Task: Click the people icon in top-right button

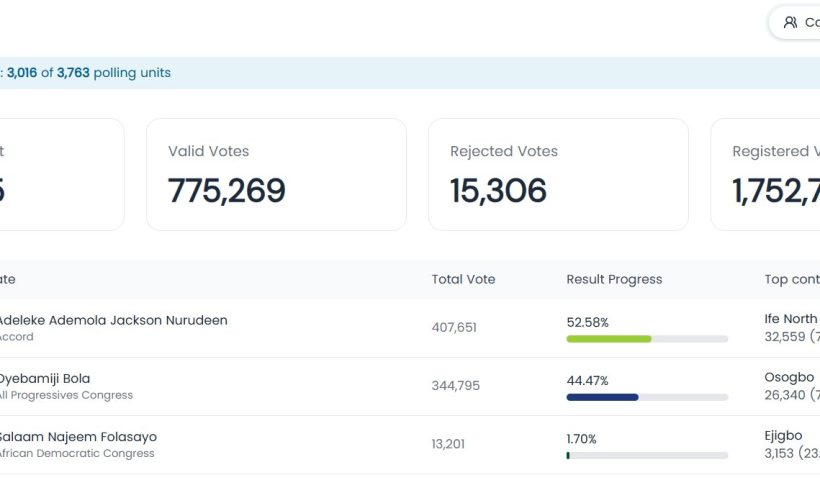Action: pyautogui.click(x=790, y=22)
